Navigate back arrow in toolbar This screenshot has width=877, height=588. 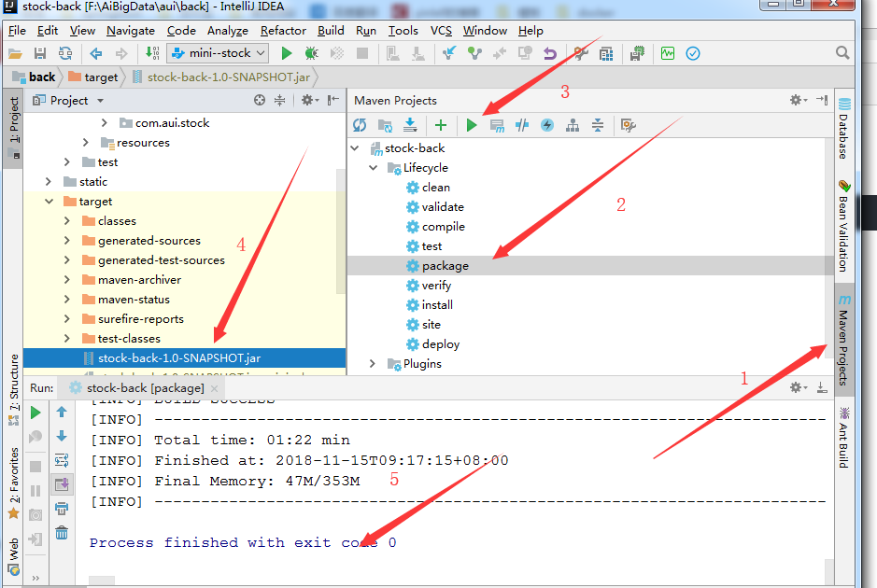95,53
